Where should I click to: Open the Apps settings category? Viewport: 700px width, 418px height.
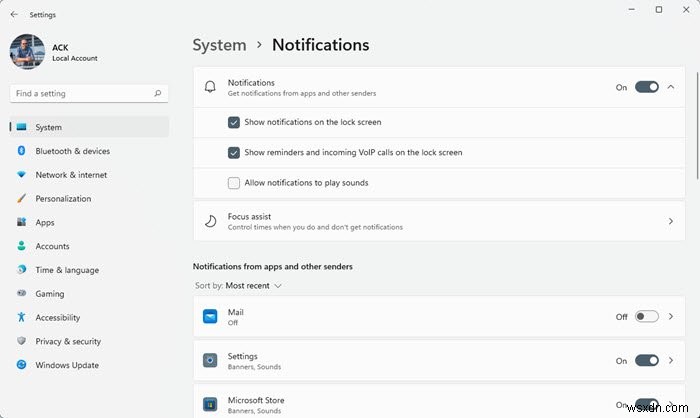coord(45,223)
